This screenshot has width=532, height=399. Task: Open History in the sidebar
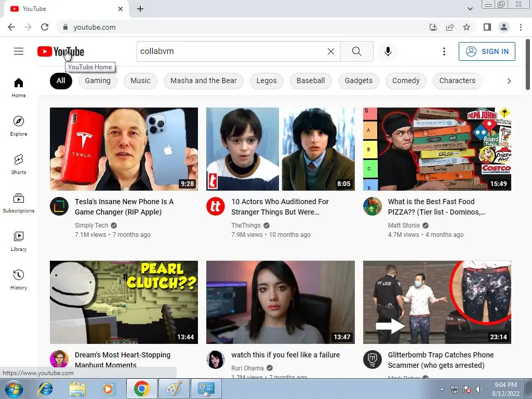click(x=19, y=280)
